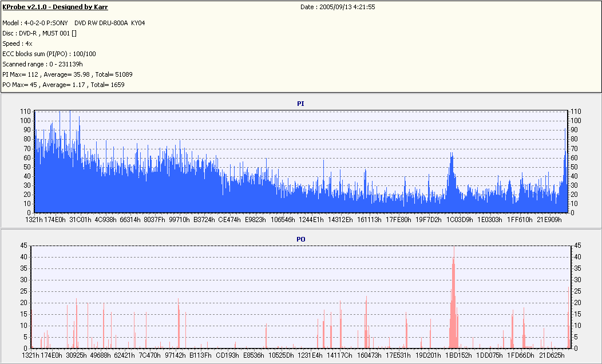This screenshot has width=602, height=364.
Task: Click the '10525Dh' label on PO axis
Action: pos(281,355)
